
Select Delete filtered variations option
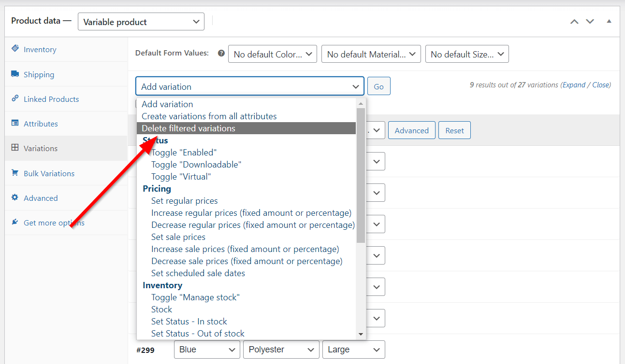pyautogui.click(x=247, y=128)
